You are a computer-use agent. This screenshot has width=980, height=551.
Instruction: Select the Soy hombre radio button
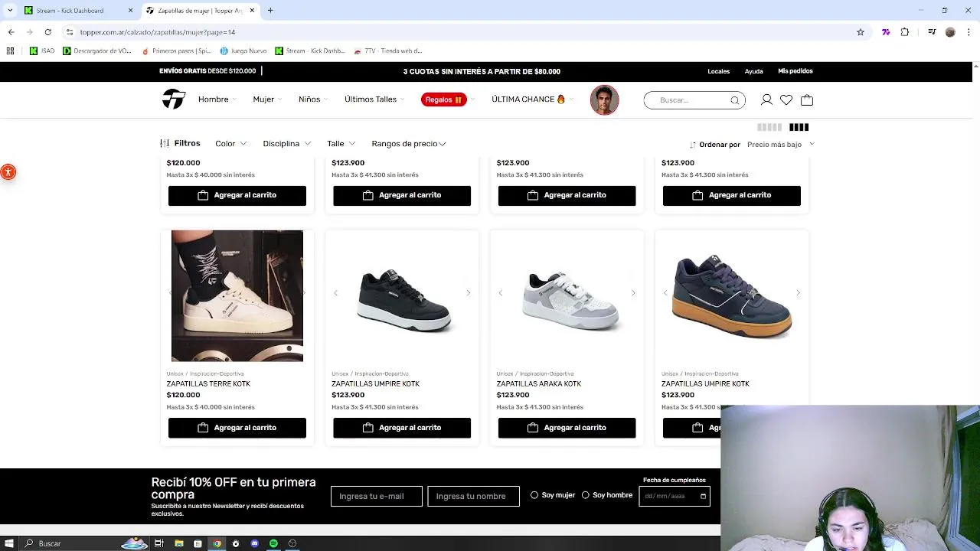(x=586, y=495)
